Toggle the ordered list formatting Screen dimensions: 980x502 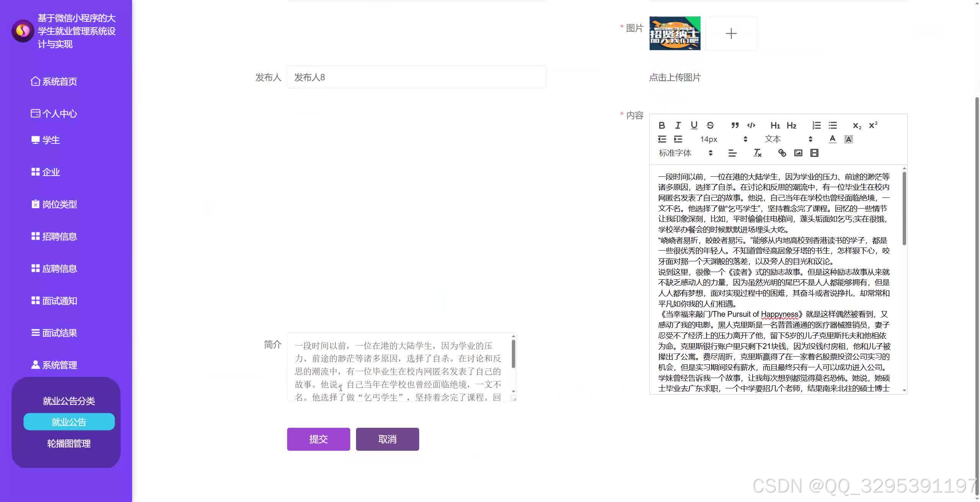(816, 125)
